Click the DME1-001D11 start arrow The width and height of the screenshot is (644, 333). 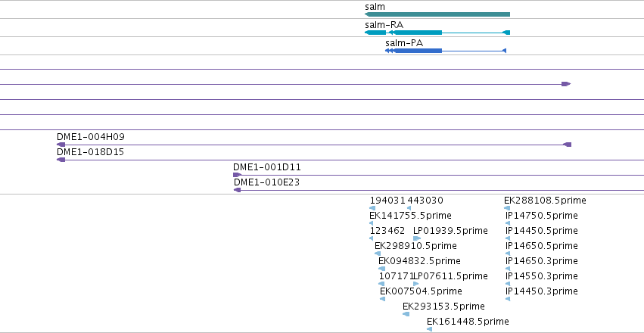pyautogui.click(x=237, y=175)
